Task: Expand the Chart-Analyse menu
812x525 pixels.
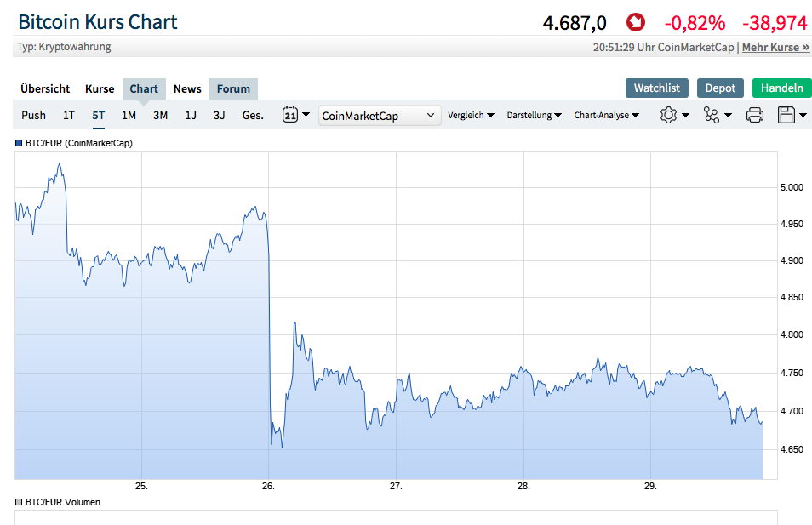Action: tap(606, 115)
